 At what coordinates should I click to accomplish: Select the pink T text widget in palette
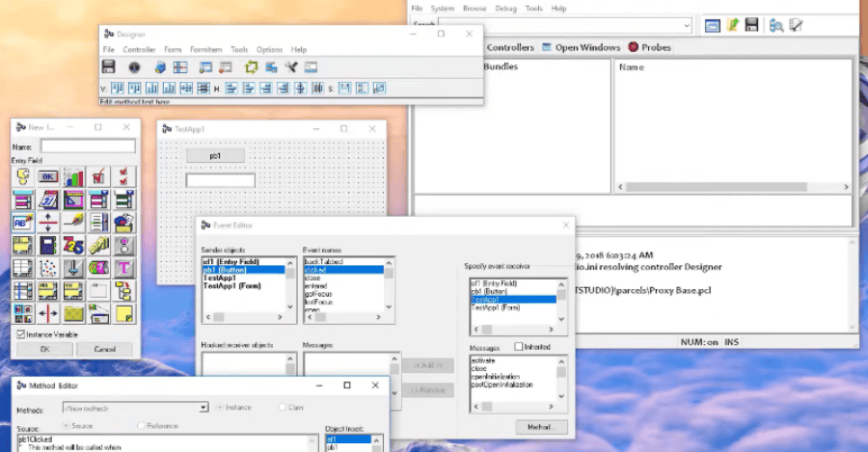tap(124, 268)
